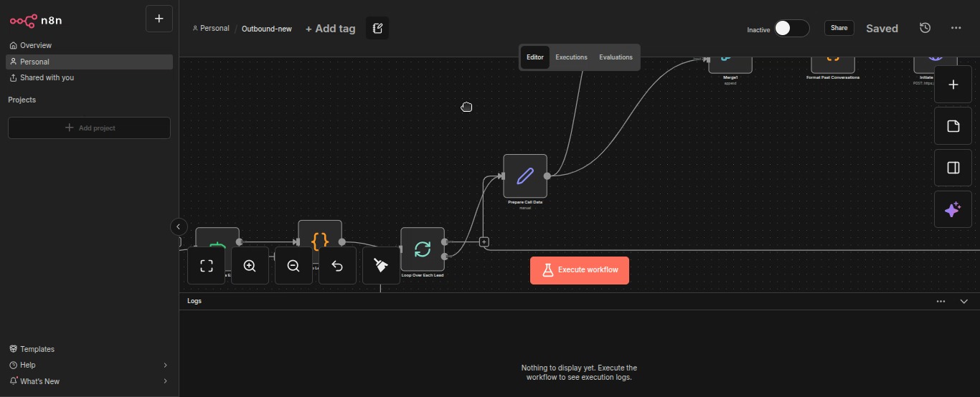The image size is (980, 397).
Task: Open the side panel icon button
Action: pyautogui.click(x=953, y=168)
